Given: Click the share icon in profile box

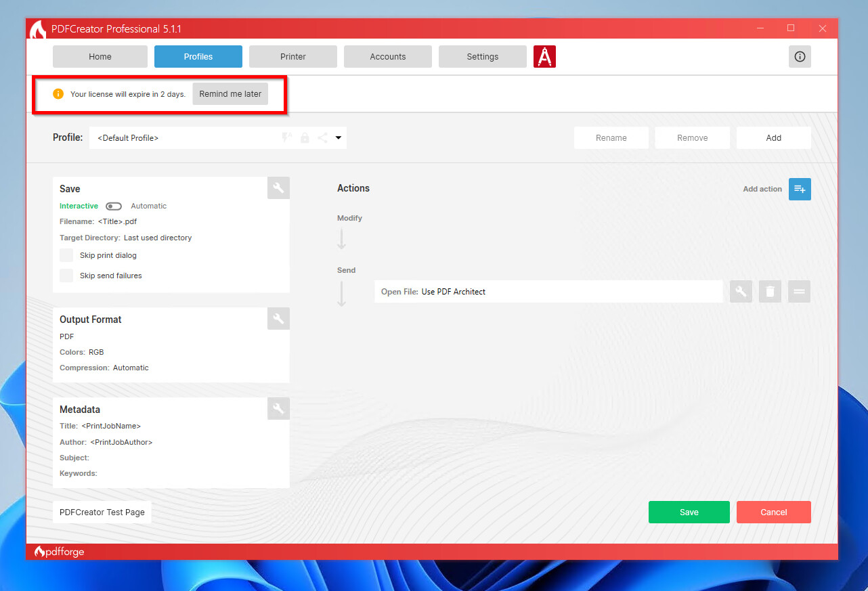Looking at the screenshot, I should click(x=322, y=138).
